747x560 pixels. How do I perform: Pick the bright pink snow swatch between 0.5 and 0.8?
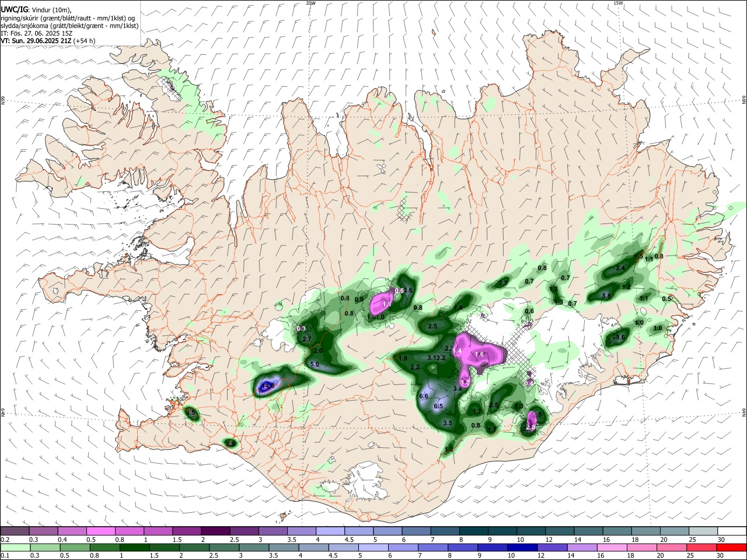coord(100,531)
